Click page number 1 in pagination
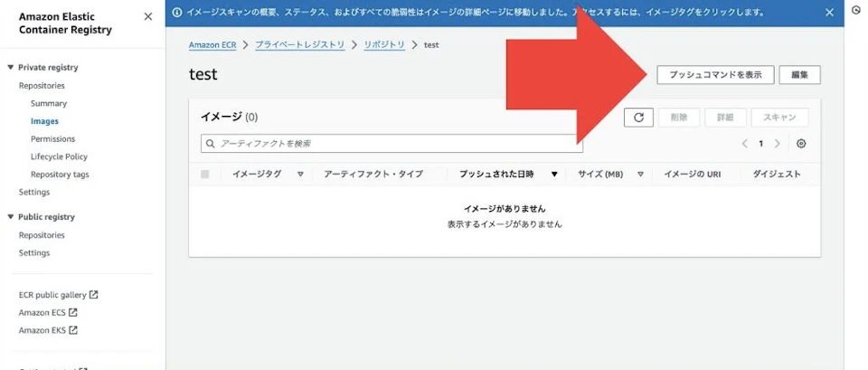The height and width of the screenshot is (370, 868). 760,144
